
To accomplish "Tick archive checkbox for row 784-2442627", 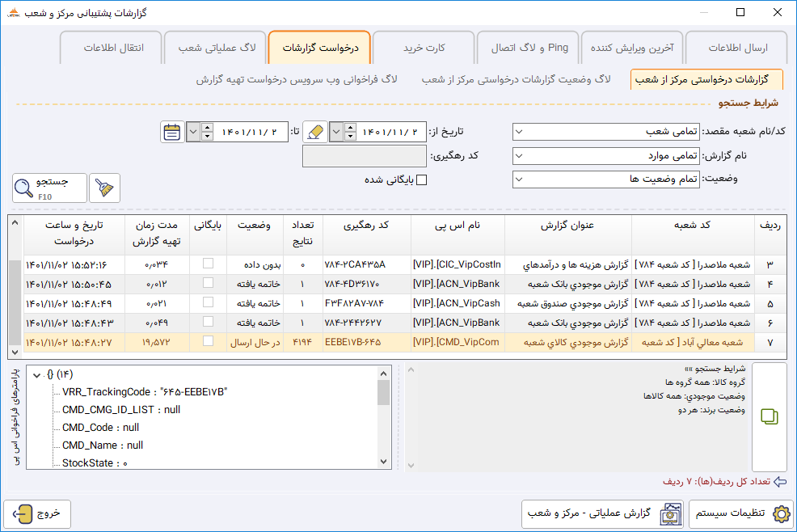I will (x=208, y=322).
